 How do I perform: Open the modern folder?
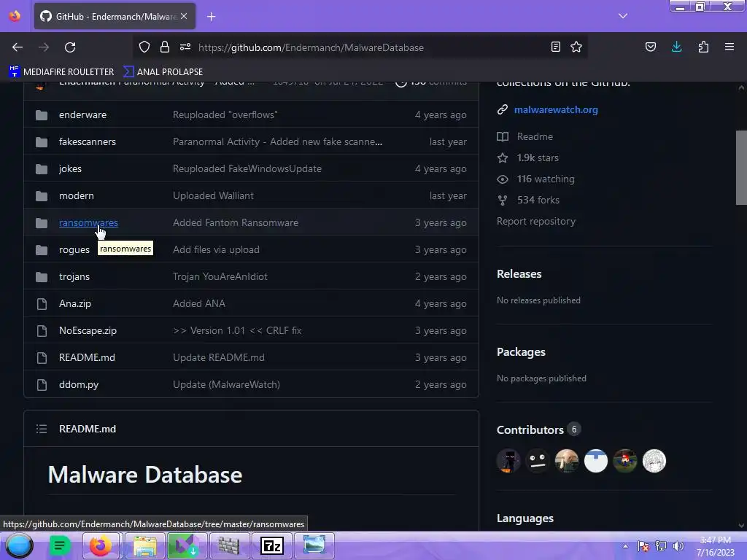pos(76,195)
